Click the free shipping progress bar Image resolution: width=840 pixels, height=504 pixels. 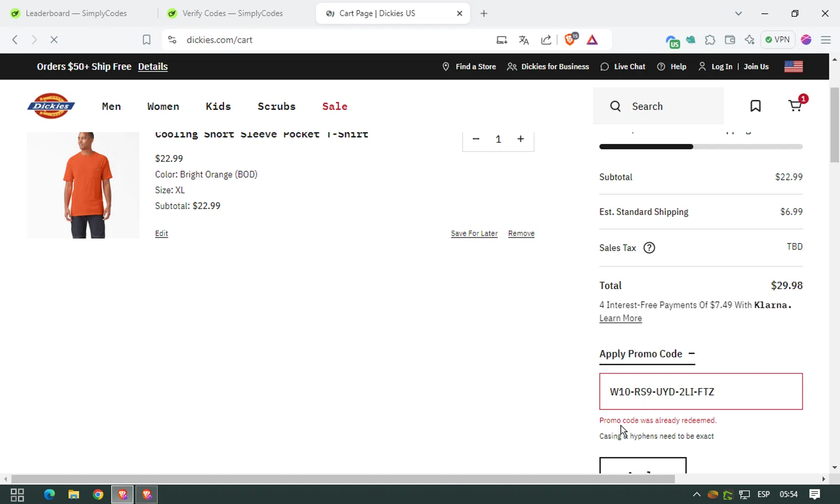point(701,147)
